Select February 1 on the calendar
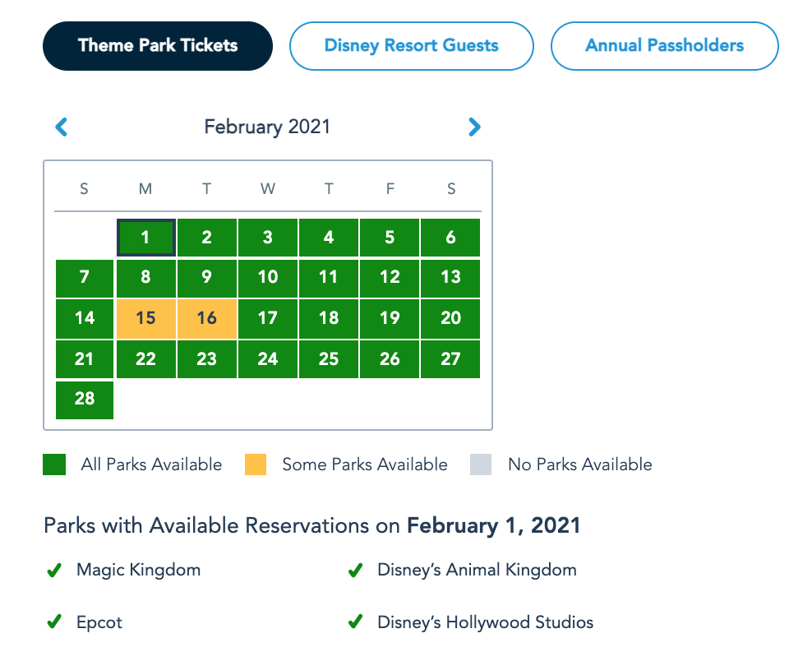 145,238
